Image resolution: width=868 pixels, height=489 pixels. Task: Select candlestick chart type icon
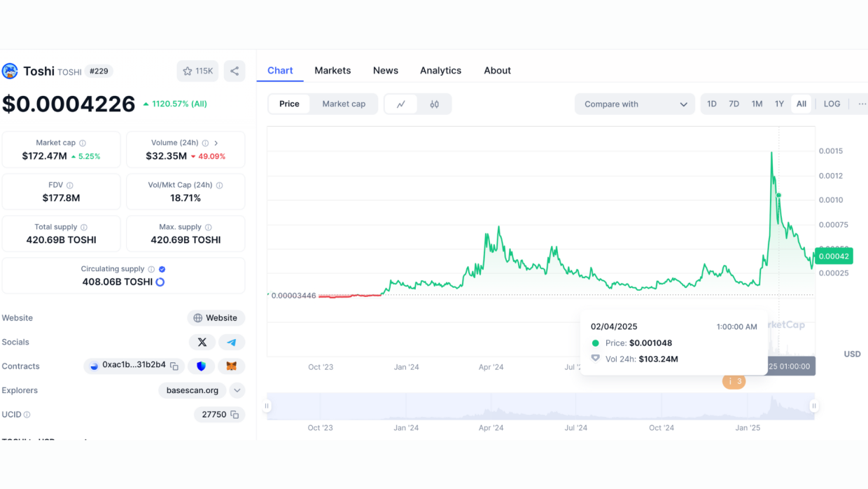435,104
